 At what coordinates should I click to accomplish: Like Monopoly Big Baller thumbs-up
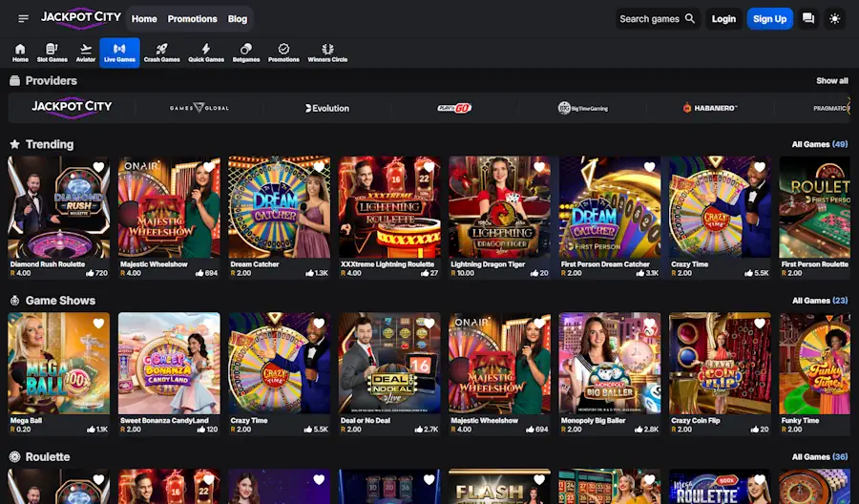(x=639, y=429)
